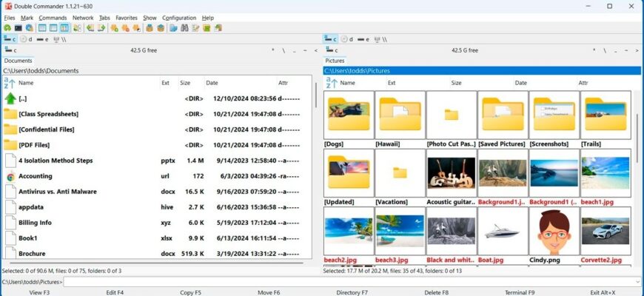The width and height of the screenshot is (644, 296).
Task: Click the green up-arrow parent folder icon
Action: [x=10, y=98]
